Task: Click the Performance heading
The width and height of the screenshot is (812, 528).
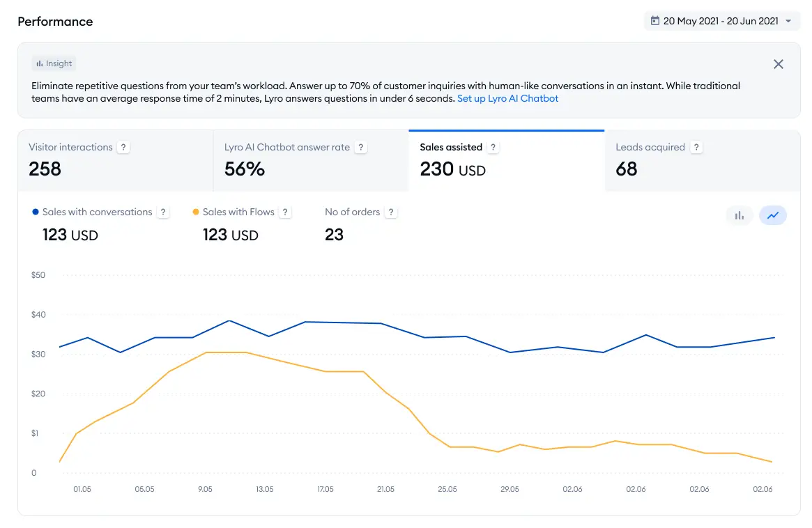Action: click(55, 22)
